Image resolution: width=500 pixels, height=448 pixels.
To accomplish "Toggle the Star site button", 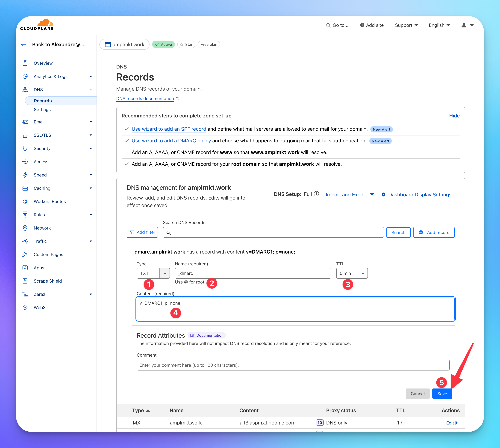I will (x=186, y=44).
